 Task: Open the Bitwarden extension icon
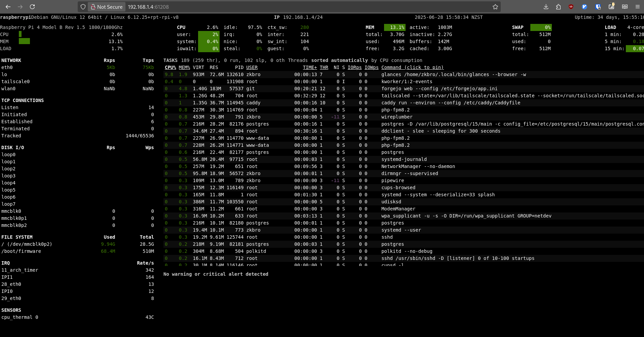coord(598,7)
